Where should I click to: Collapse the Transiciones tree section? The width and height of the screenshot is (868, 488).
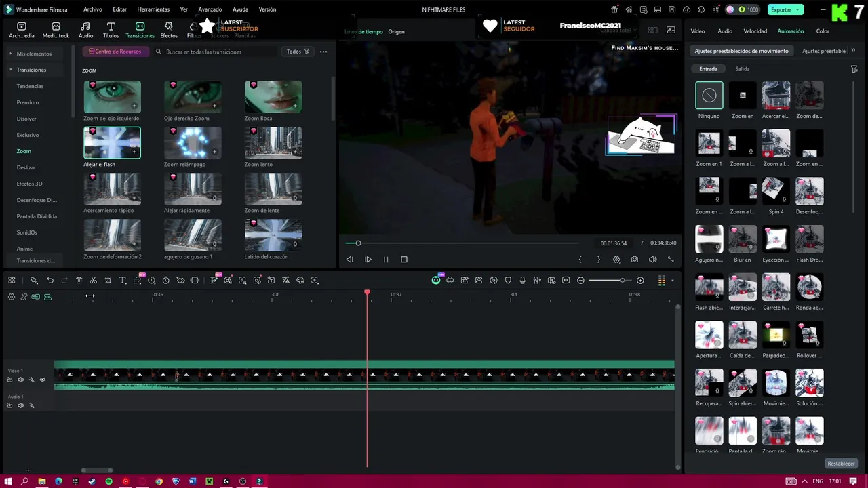(11, 70)
